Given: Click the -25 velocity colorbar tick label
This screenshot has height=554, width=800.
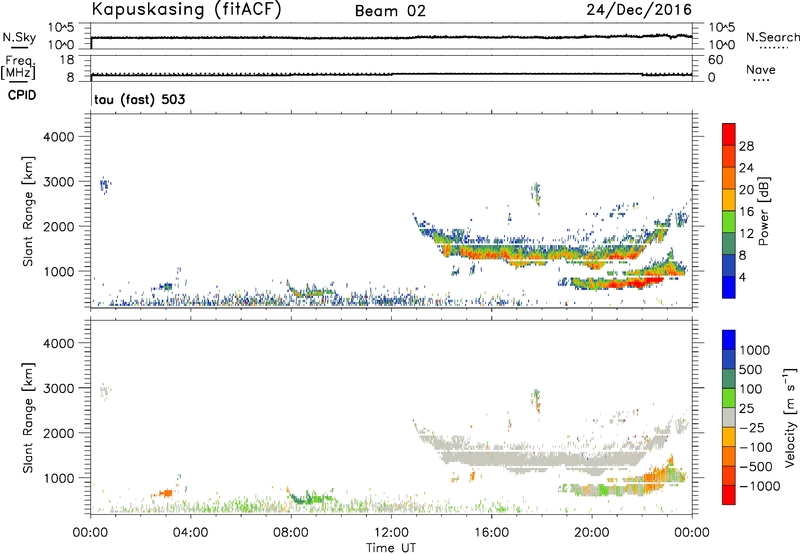Looking at the screenshot, I should 752,427.
